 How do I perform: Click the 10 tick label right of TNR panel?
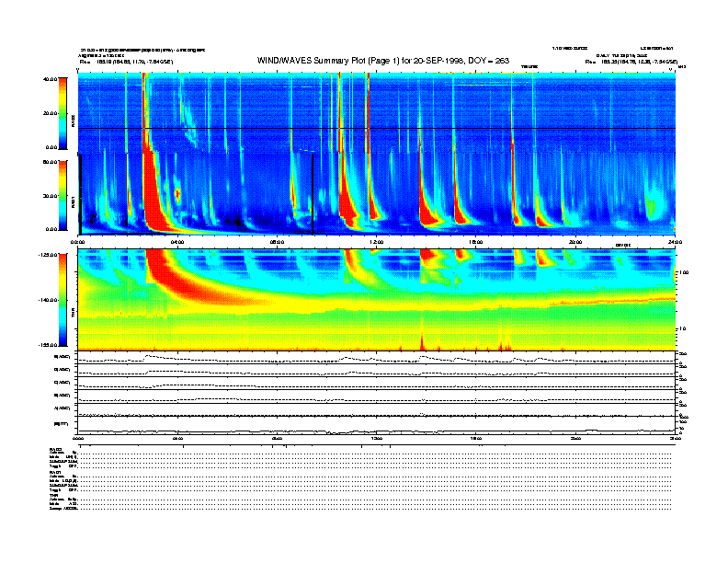click(682, 328)
